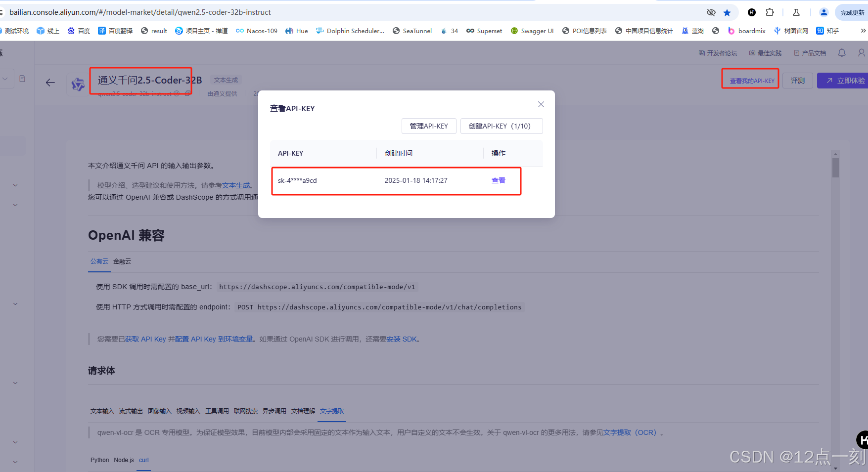The height and width of the screenshot is (472, 868).
Task: Switch to the 金融云 tab
Action: coord(122,261)
